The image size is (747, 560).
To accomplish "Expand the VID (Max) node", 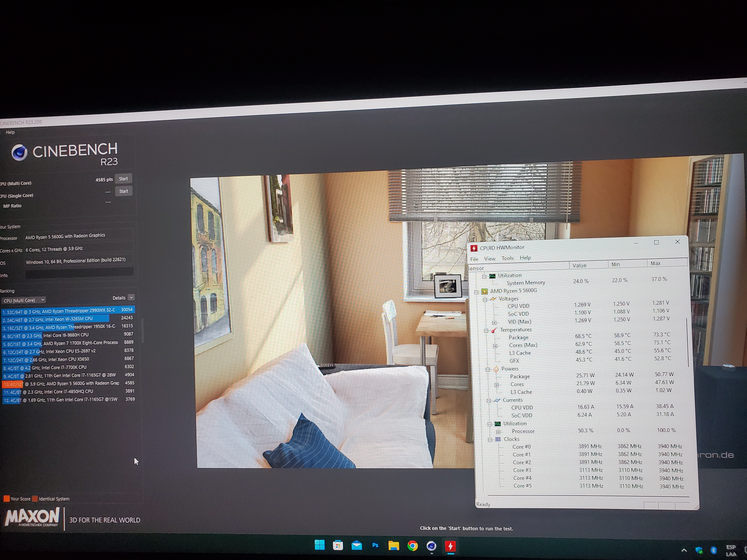I will (x=494, y=323).
